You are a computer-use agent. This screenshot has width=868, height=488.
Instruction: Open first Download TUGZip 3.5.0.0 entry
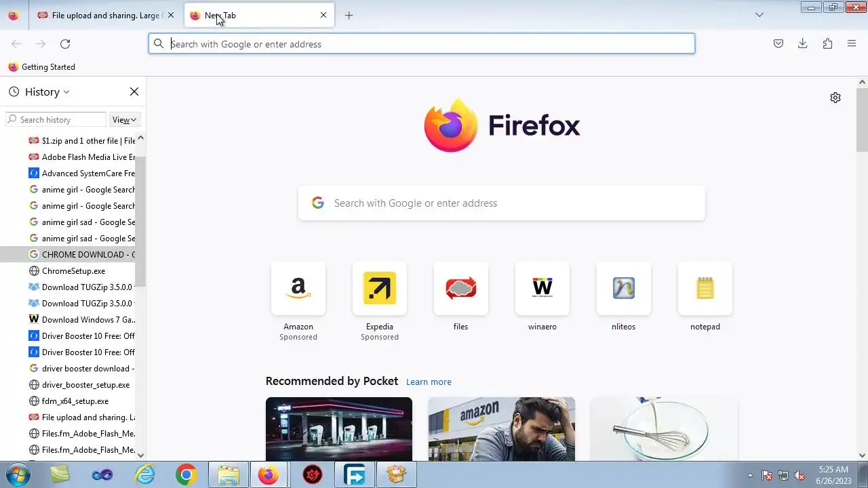tap(81, 287)
